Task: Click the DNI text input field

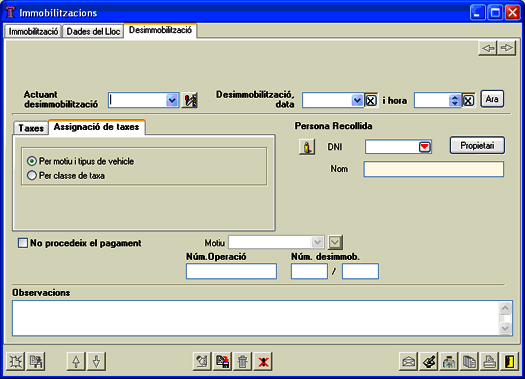Action: [x=392, y=147]
